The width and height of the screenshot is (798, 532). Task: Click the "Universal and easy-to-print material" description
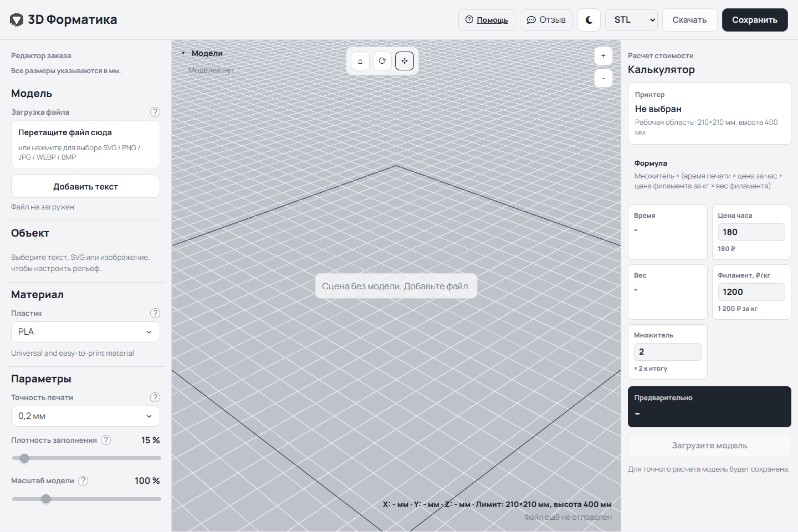coord(73,353)
